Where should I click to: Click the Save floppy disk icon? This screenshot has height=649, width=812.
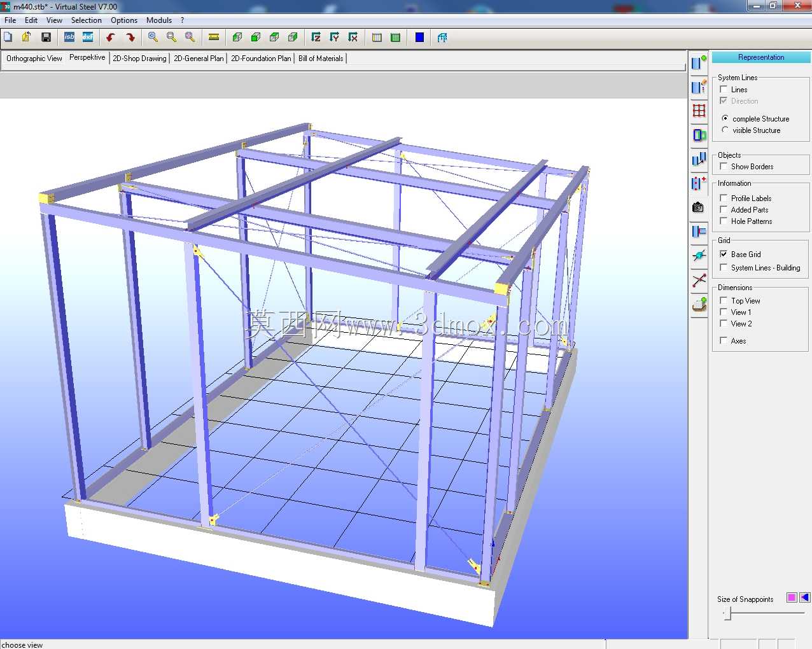coord(46,38)
